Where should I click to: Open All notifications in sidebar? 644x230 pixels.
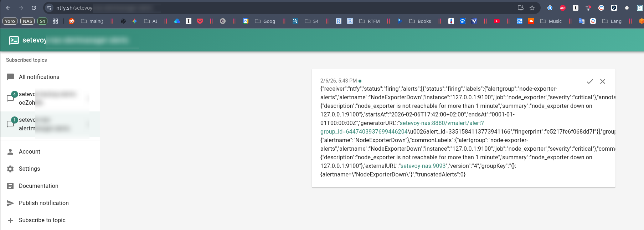point(39,77)
